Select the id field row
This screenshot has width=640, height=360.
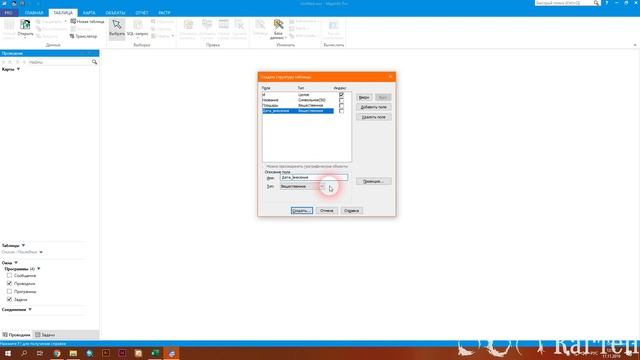tap(298, 95)
